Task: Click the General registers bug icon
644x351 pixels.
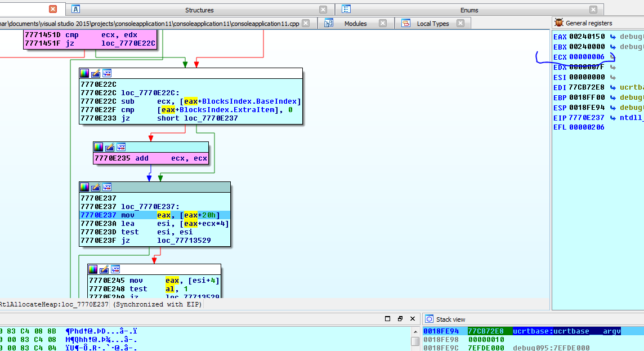Action: click(559, 23)
